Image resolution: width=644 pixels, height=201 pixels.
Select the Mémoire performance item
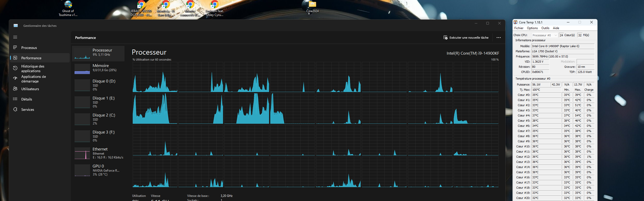pyautogui.click(x=98, y=69)
